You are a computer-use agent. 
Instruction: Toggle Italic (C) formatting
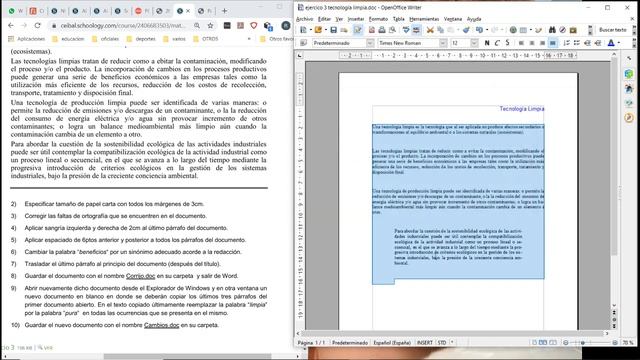[497, 43]
